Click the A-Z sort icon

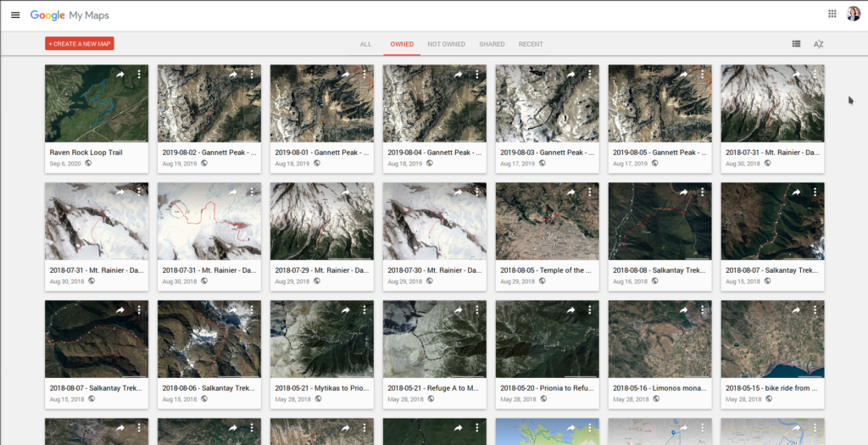click(x=818, y=44)
